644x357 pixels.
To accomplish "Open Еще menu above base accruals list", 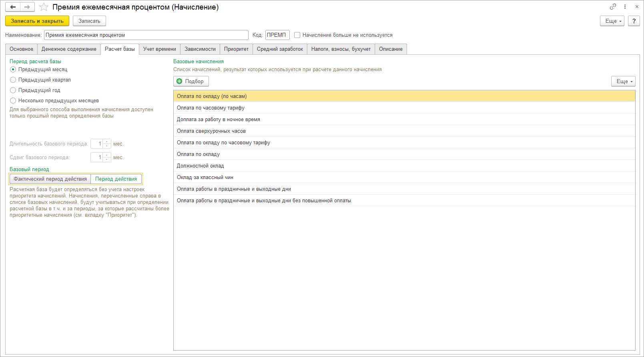I will click(x=623, y=81).
